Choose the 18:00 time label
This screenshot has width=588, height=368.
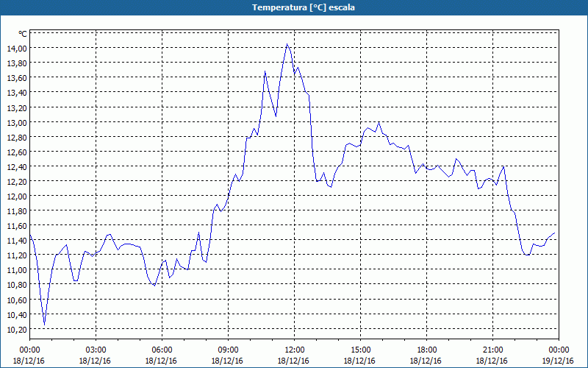point(427,350)
